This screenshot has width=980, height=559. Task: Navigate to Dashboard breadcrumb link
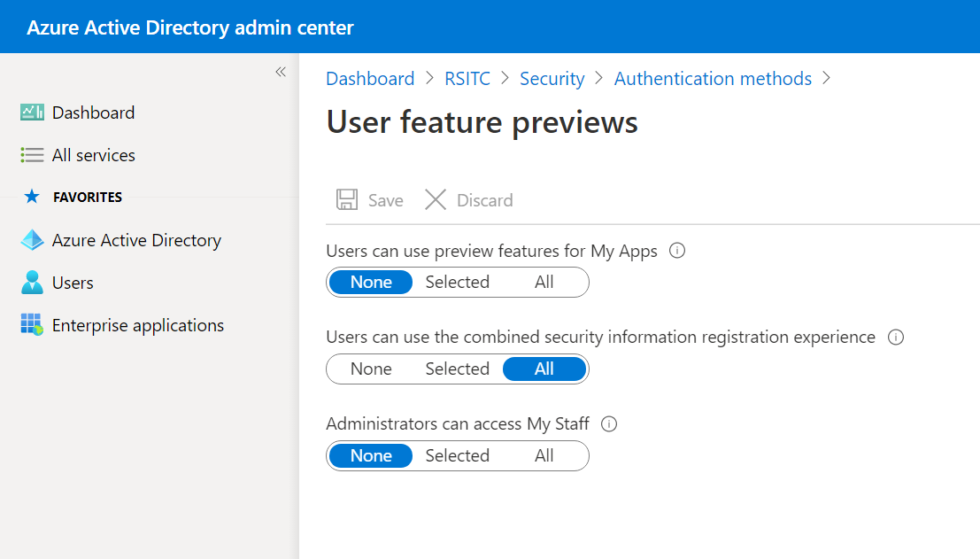click(370, 79)
